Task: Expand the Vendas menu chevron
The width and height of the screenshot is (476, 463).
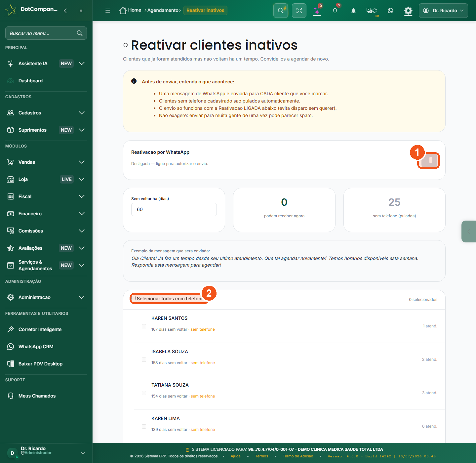Action: click(82, 162)
